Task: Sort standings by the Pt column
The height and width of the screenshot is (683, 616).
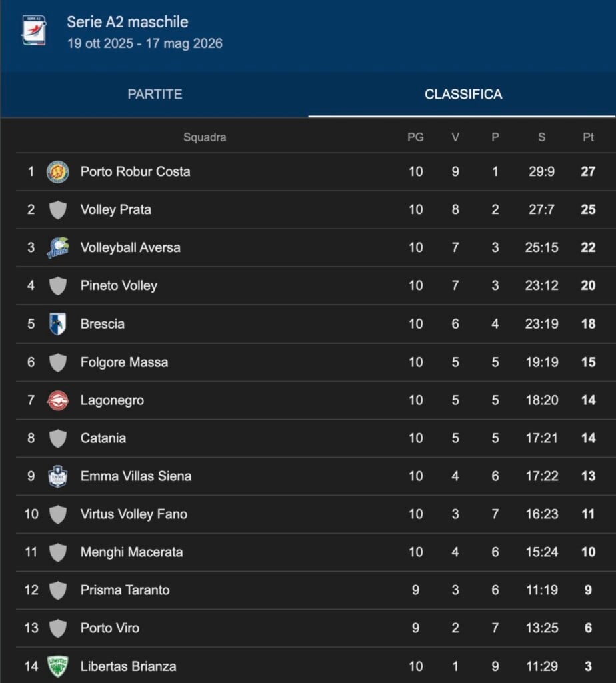Action: point(587,137)
